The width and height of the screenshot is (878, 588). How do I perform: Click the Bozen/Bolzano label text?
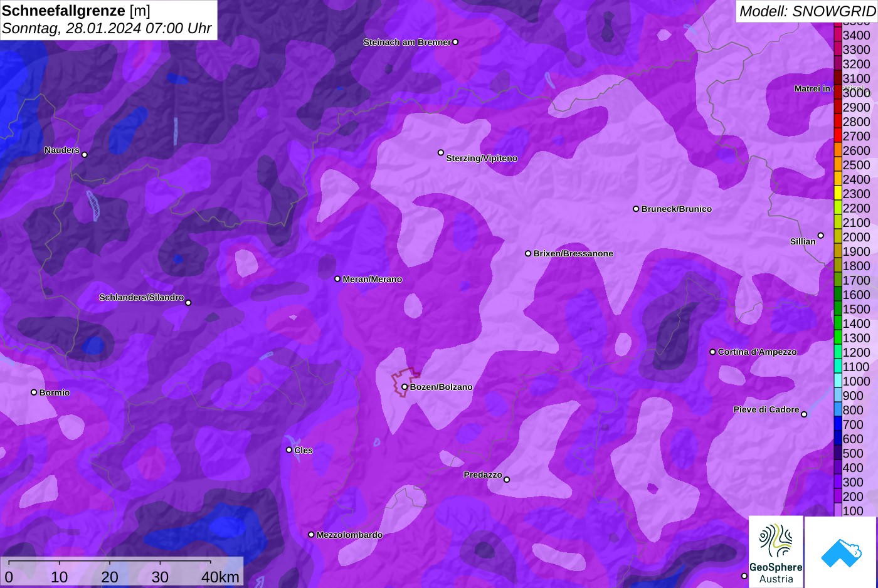point(441,387)
